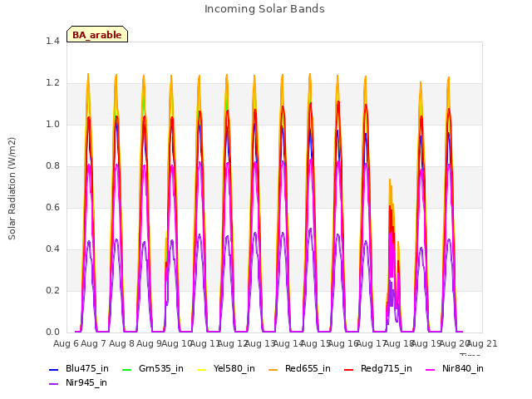The image size is (532, 399).
Task: Click the Nir840_in legend label
Action: click(463, 369)
